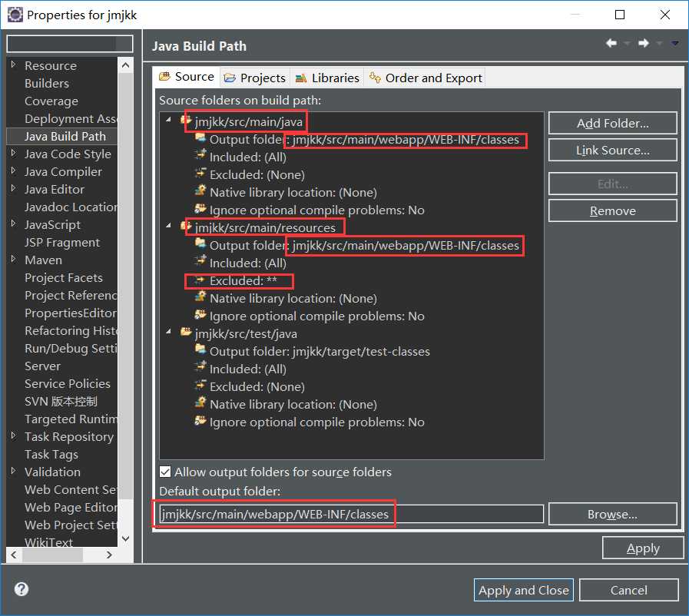The image size is (689, 616).
Task: Click the Output folder icon for target/test-classes
Action: pos(200,349)
